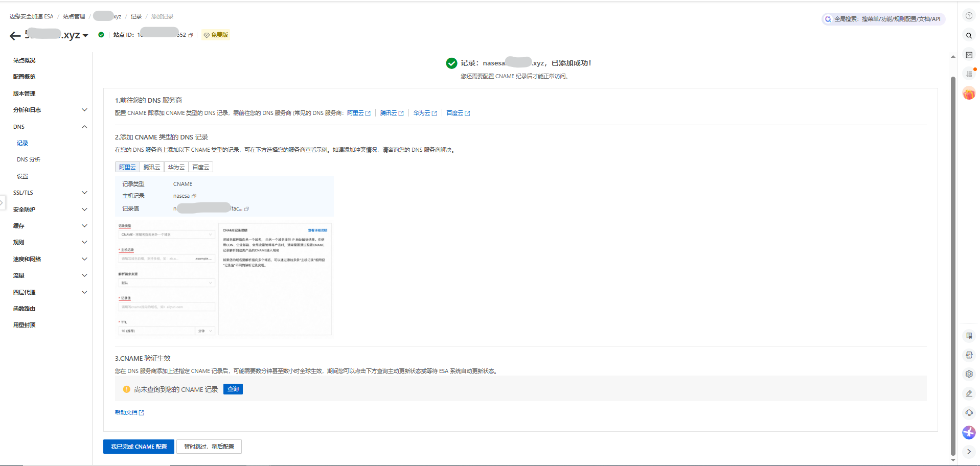Copy the nasesa host record value

[x=194, y=196]
